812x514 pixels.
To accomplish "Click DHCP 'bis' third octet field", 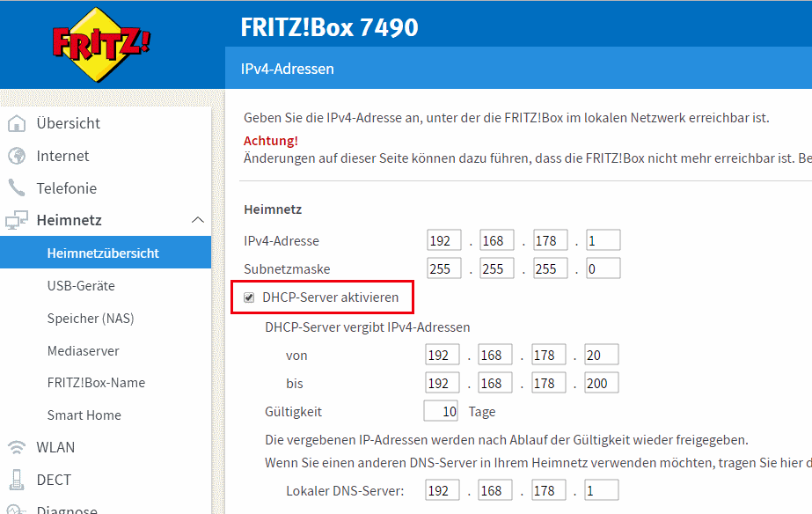I will pyautogui.click(x=549, y=383).
